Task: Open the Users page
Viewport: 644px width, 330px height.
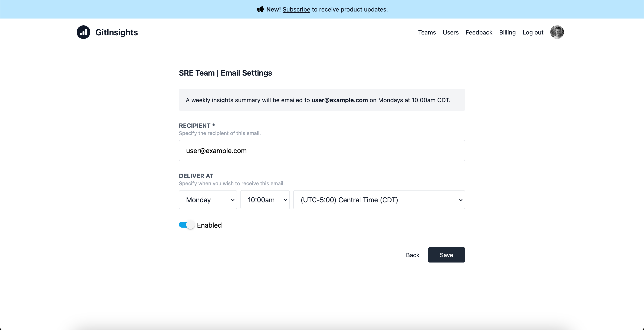Action: [450, 33]
